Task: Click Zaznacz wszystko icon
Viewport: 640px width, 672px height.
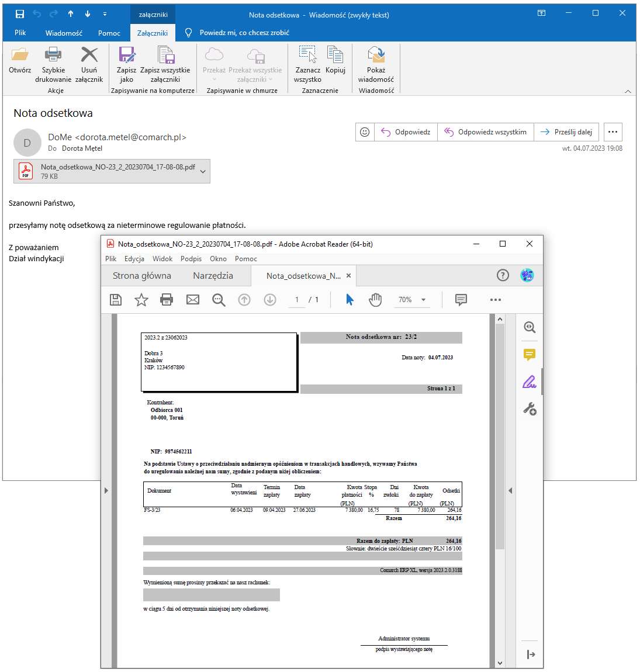Action: pos(307,54)
